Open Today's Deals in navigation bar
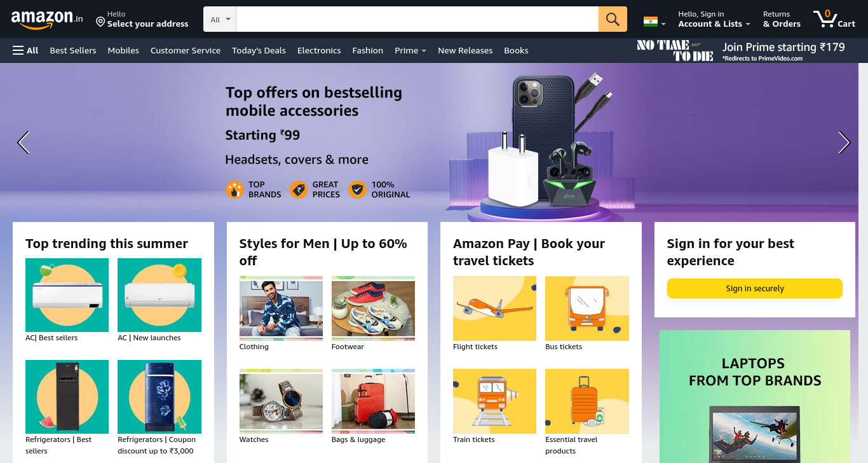Viewport: 868px width, 463px height. [x=259, y=50]
